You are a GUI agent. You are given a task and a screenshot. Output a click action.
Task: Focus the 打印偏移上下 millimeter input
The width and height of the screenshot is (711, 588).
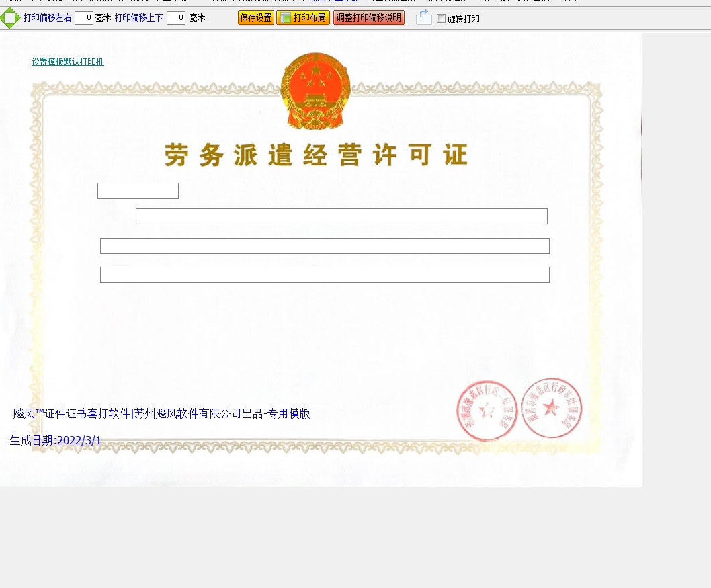coord(176,18)
